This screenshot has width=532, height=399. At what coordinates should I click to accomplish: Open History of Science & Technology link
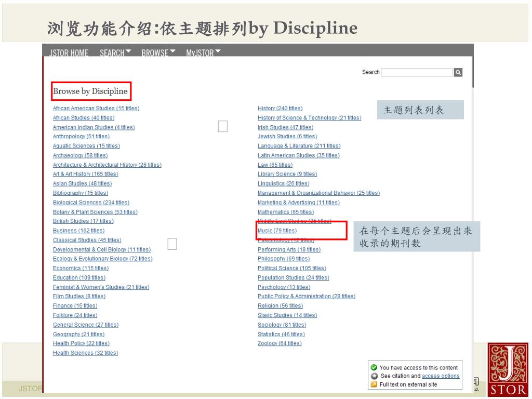(x=310, y=118)
